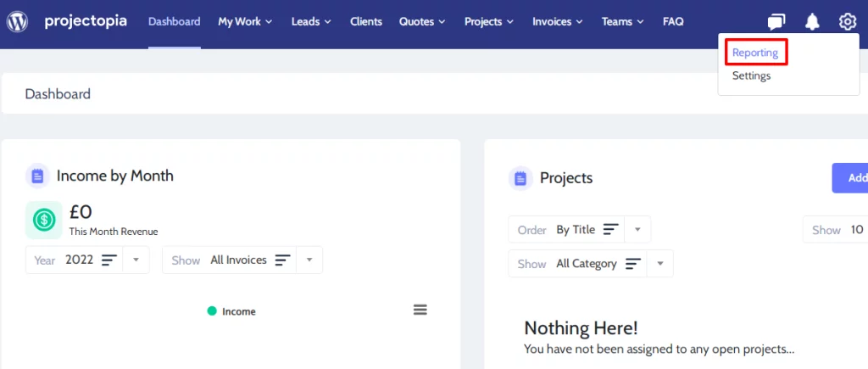This screenshot has height=369, width=868.
Task: Expand the Order By Title dropdown arrow
Action: coord(637,229)
